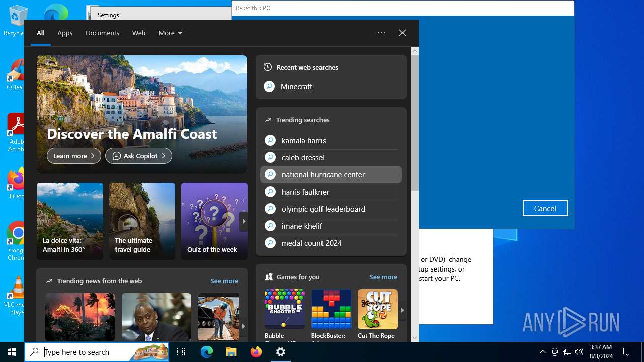The width and height of the screenshot is (644, 362).
Task: Open File Explorer from the taskbar
Action: coord(231,352)
